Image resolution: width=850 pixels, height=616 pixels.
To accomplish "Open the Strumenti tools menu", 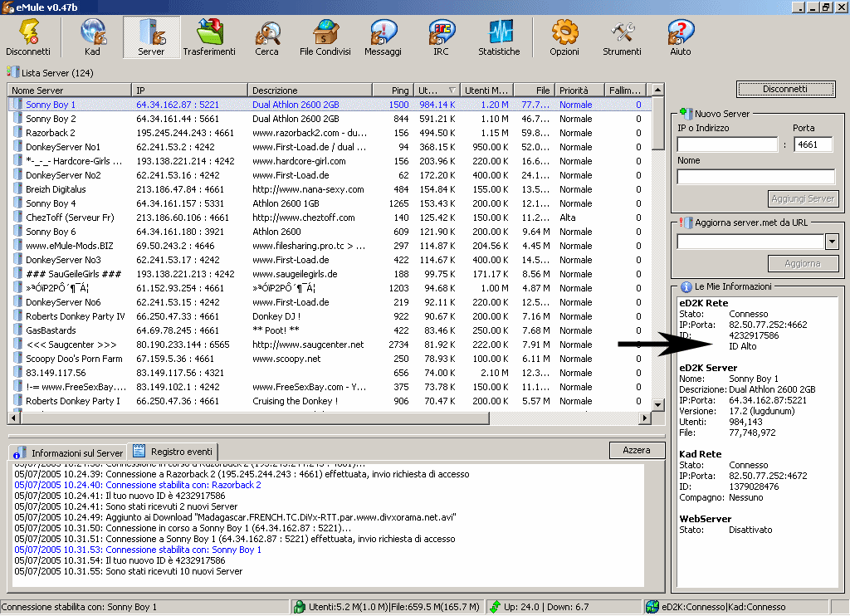I will tap(622, 38).
